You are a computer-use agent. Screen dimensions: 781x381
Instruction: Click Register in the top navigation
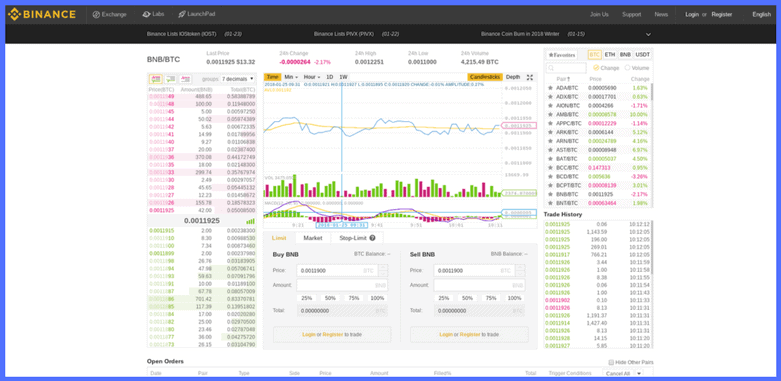[721, 14]
